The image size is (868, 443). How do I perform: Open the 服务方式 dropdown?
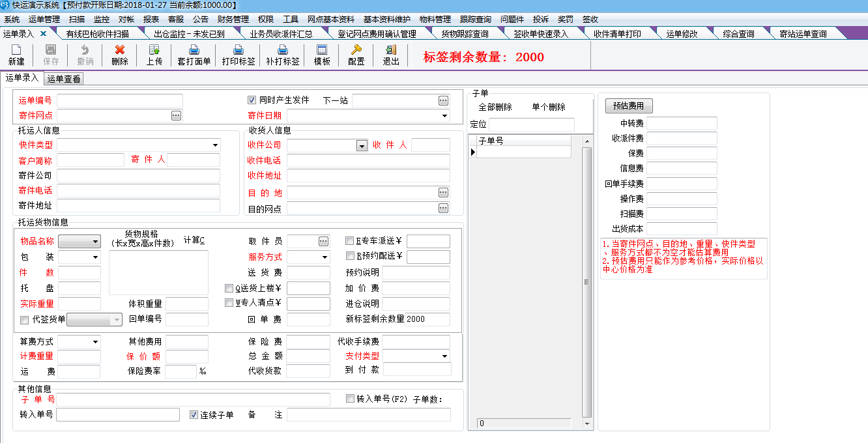pos(325,257)
